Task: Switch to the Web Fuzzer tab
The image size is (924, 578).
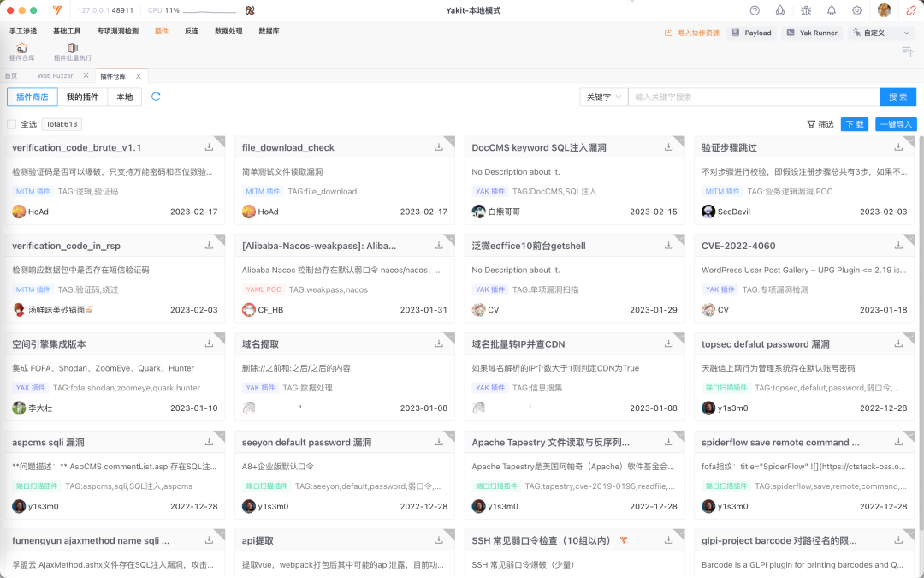Action: click(x=56, y=76)
